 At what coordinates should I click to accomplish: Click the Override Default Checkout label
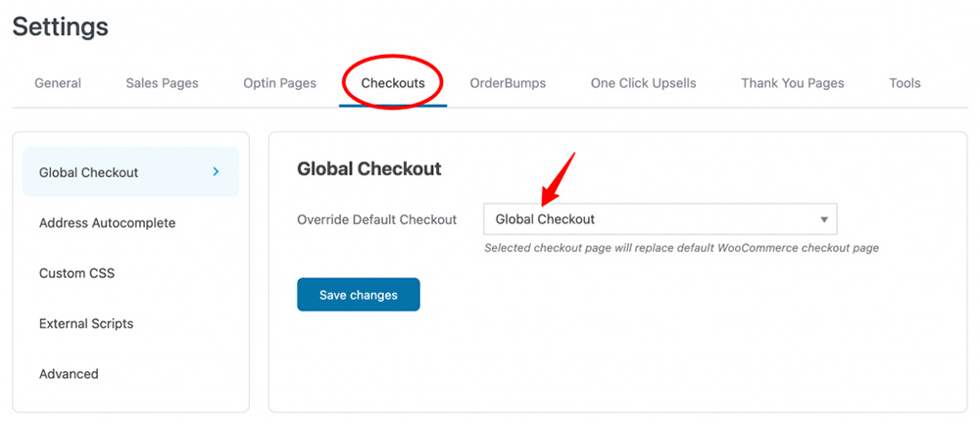(377, 220)
